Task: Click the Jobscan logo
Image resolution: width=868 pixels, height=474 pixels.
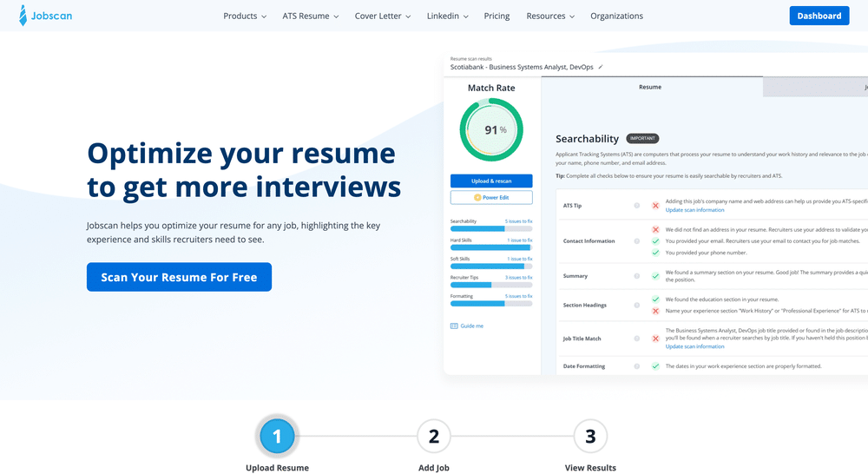Action: pyautogui.click(x=45, y=16)
